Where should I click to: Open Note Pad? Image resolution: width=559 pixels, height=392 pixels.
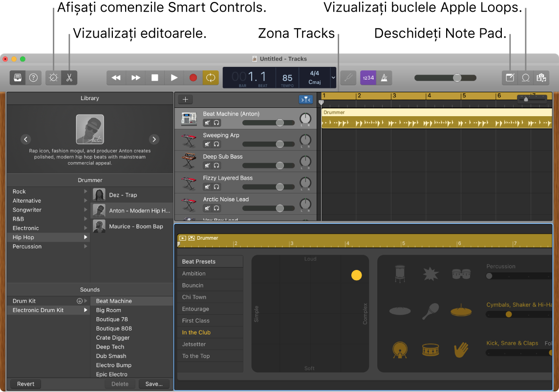(510, 78)
